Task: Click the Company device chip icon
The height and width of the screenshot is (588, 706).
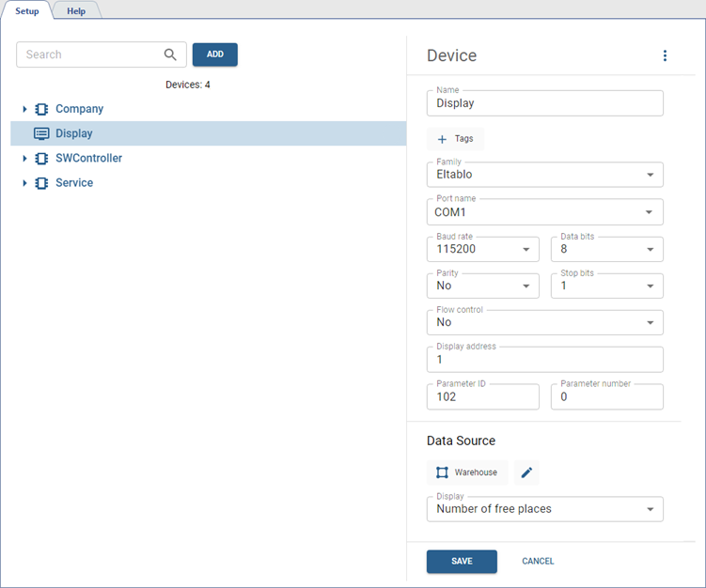Action: (x=41, y=109)
